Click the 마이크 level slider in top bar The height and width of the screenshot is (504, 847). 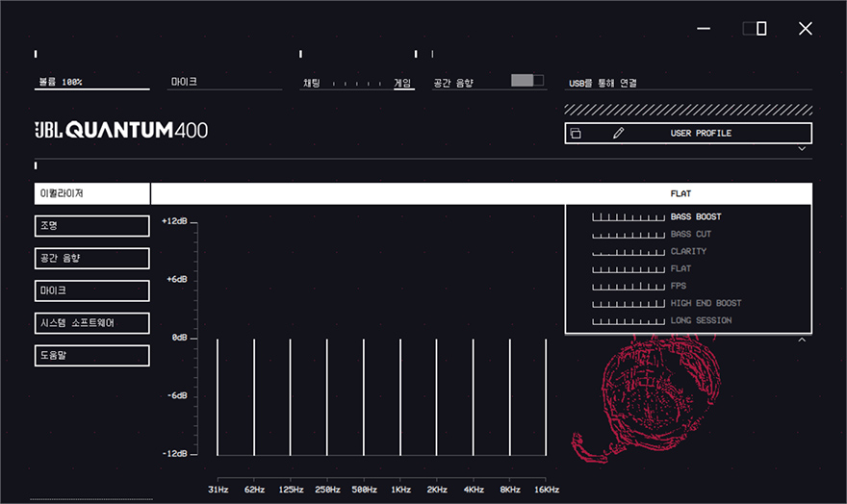pos(224,83)
